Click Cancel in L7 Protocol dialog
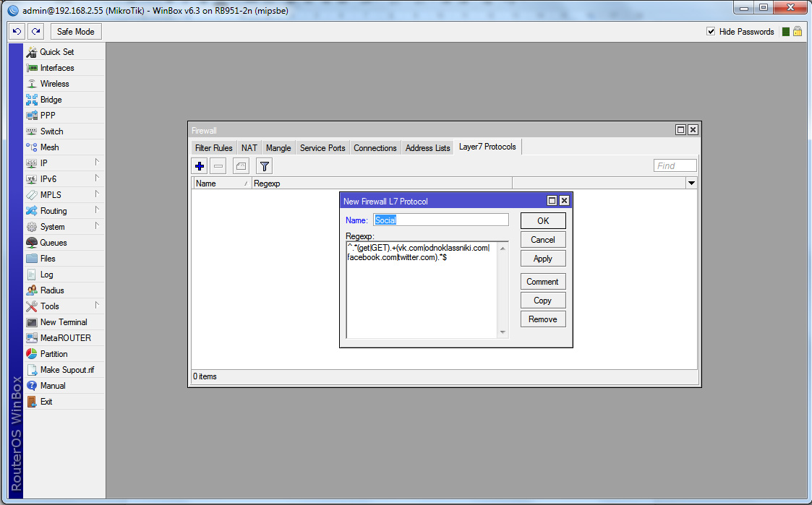The width and height of the screenshot is (812, 505). click(x=543, y=240)
